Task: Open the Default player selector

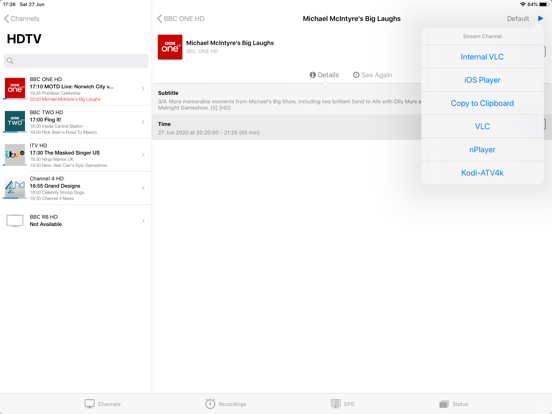Action: [518, 19]
